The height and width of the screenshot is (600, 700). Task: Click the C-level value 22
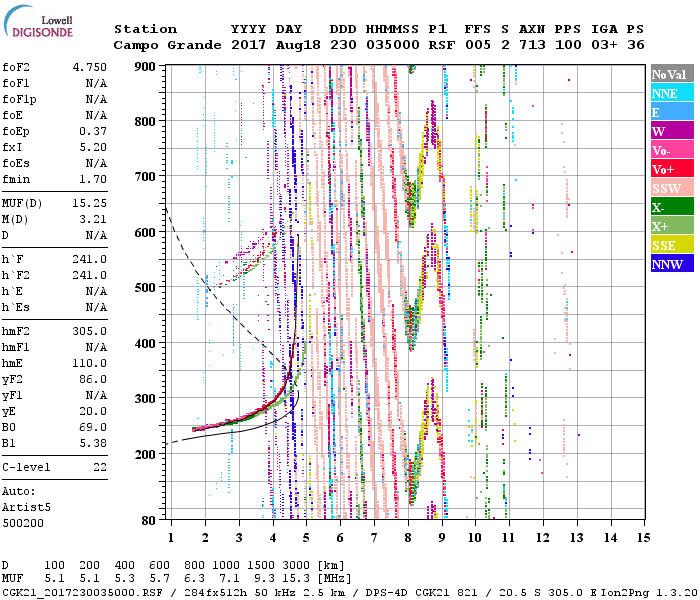100,467
